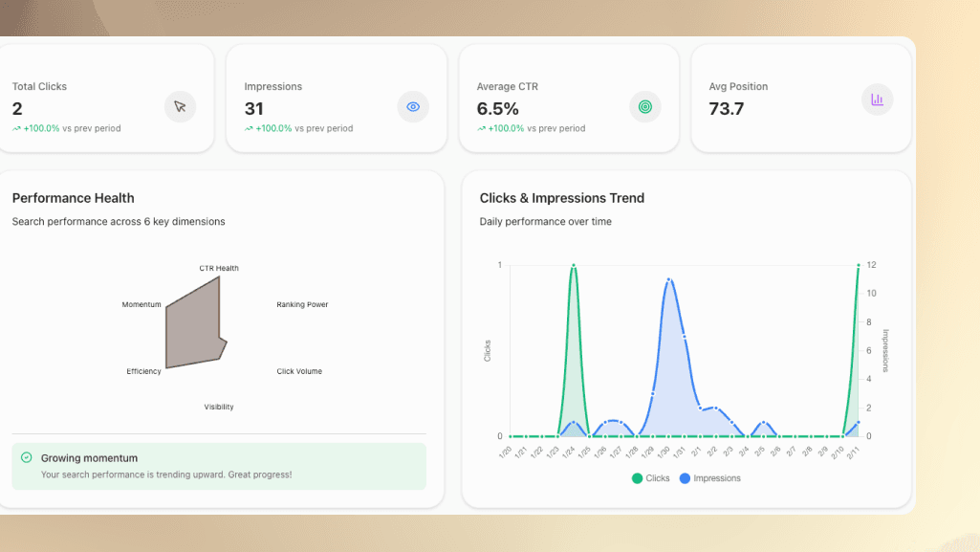
Task: Select the target icon beside Average CTR
Action: pos(645,107)
